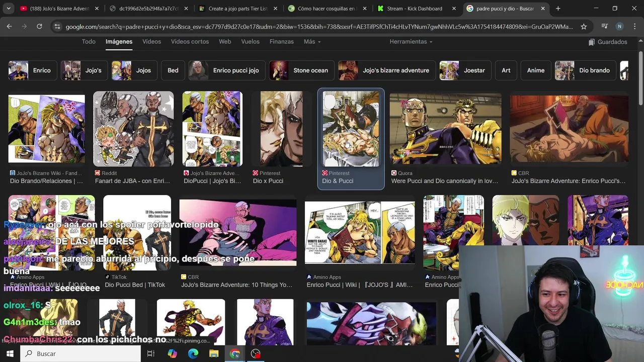Open the Dio Brando/Relaciones Fandom image
Screen dimensions: 644x362
(x=46, y=129)
